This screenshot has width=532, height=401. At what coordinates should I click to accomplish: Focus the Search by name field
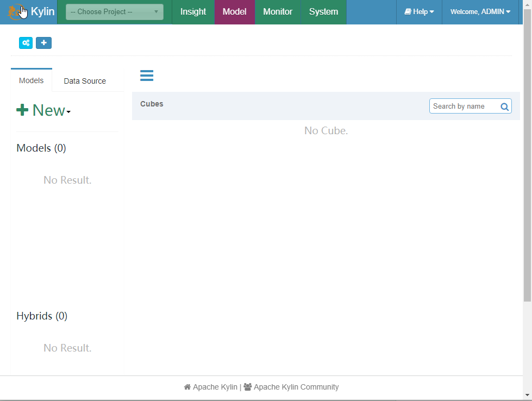[x=470, y=106]
